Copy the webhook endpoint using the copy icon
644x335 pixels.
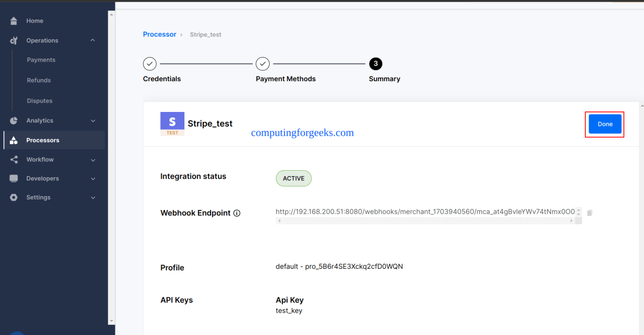coord(589,213)
